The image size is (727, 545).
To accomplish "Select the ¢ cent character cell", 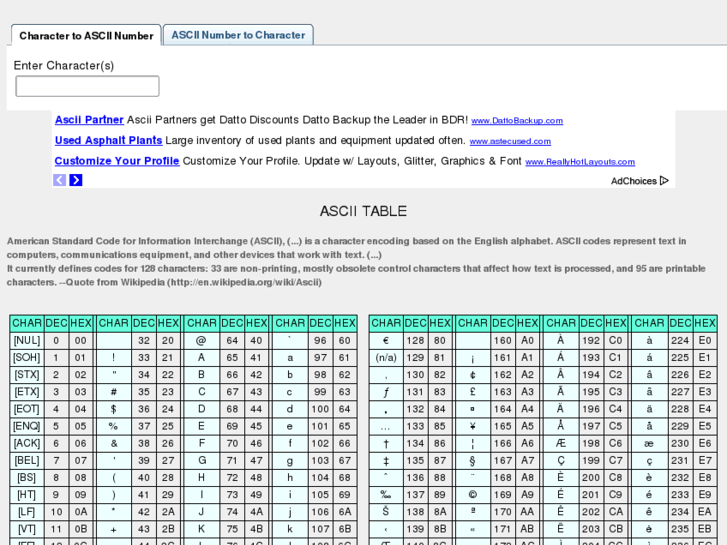I will [472, 375].
